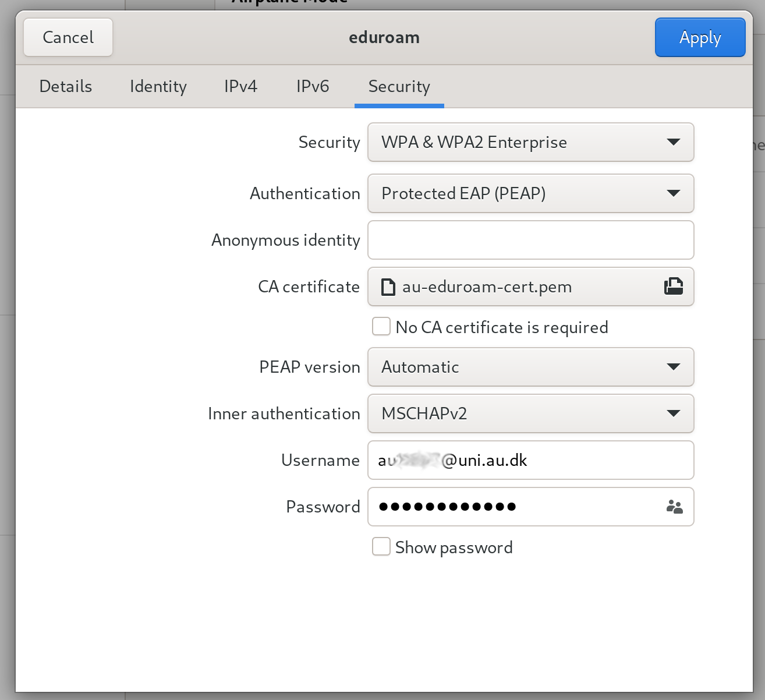
Task: Switch to the Identity tab
Action: (x=158, y=86)
